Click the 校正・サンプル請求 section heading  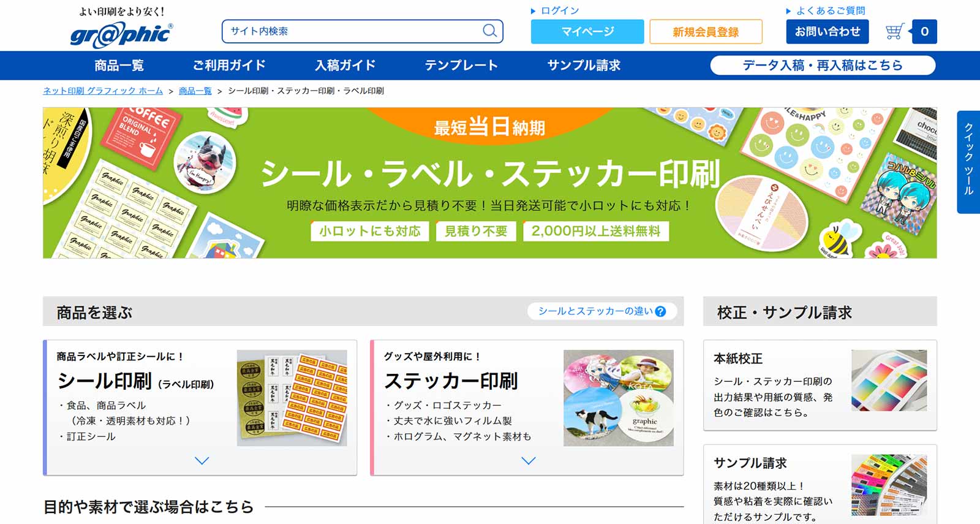[x=785, y=313]
